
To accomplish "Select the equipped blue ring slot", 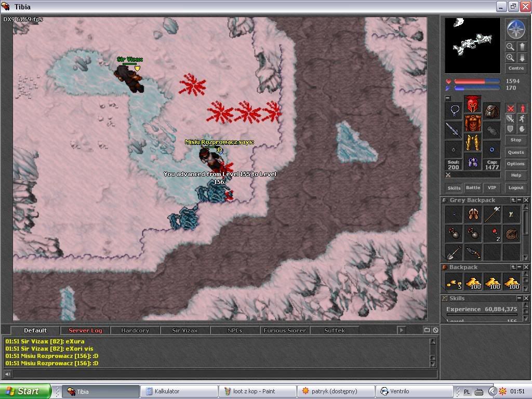I will [x=491, y=149].
